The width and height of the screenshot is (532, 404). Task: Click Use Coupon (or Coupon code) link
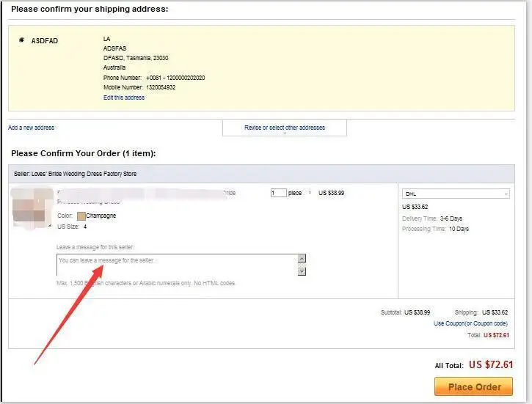coord(470,323)
